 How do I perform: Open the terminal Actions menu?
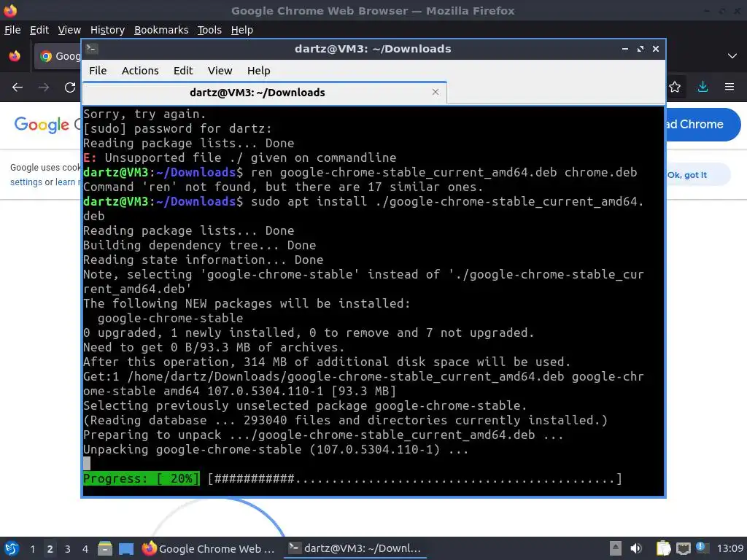140,71
